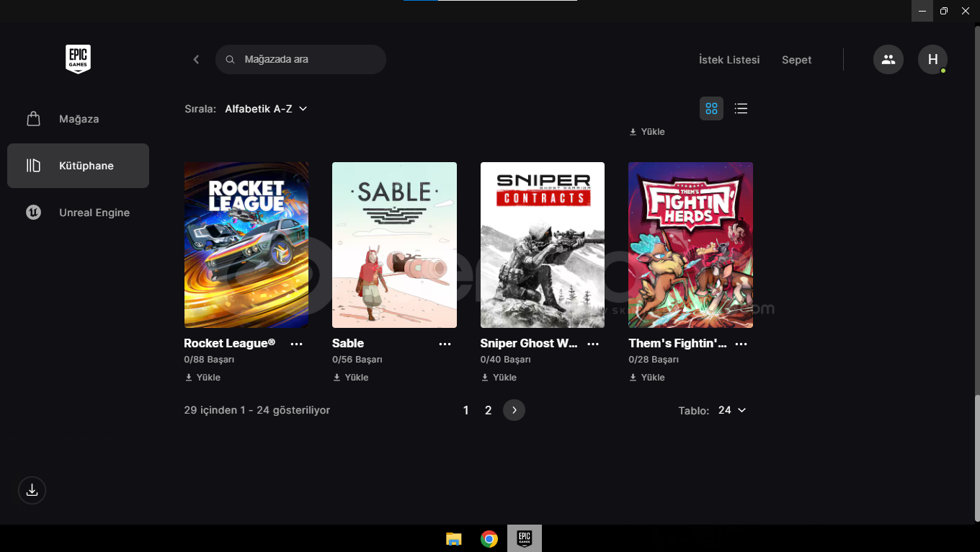Open the H profile avatar
Image resolution: width=980 pixels, height=552 pixels.
(x=932, y=59)
